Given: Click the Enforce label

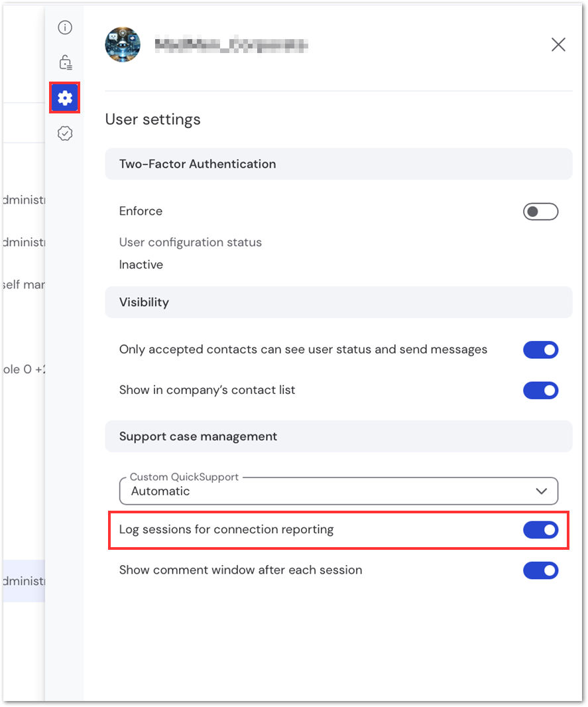Looking at the screenshot, I should (141, 211).
